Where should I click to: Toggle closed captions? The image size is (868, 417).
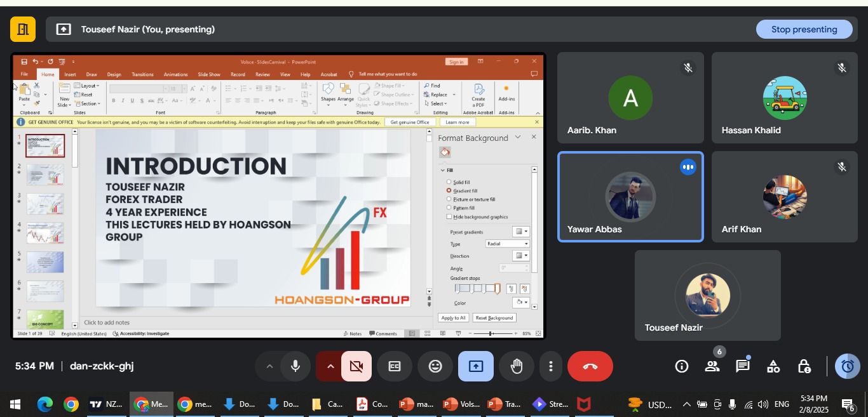pyautogui.click(x=395, y=366)
